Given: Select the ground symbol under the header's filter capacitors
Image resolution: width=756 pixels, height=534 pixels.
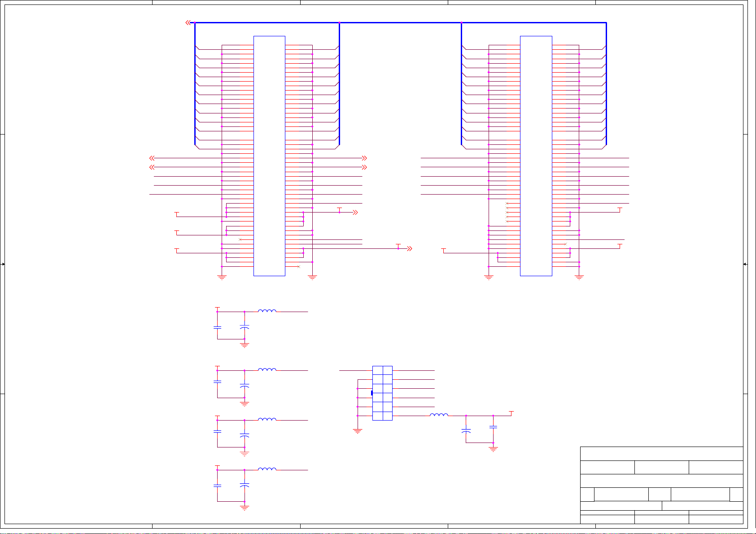Looking at the screenshot, I should point(493,449).
